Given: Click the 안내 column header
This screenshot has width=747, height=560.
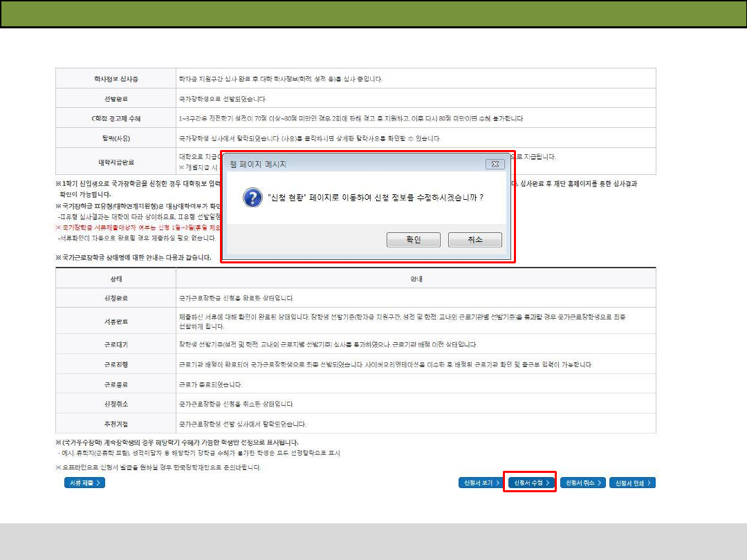Looking at the screenshot, I should pyautogui.click(x=416, y=279).
